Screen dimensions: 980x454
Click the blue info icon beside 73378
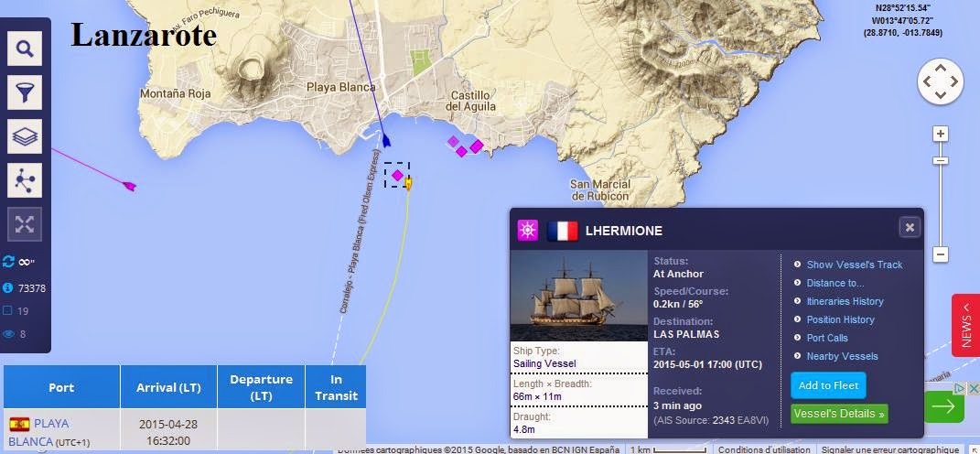click(x=7, y=287)
